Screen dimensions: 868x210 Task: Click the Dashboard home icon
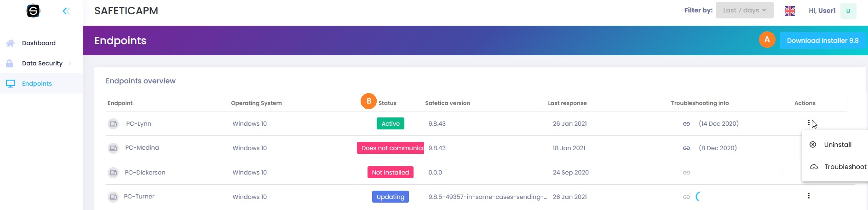pyautogui.click(x=10, y=43)
